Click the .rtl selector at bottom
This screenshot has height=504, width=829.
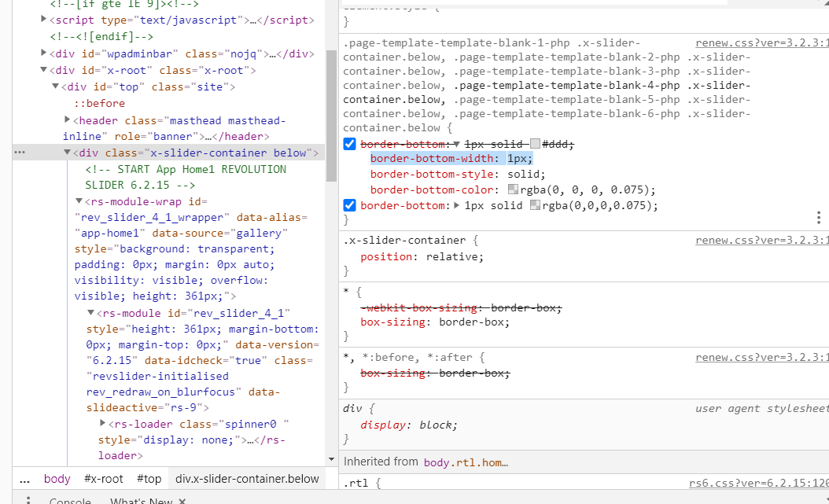(356, 483)
